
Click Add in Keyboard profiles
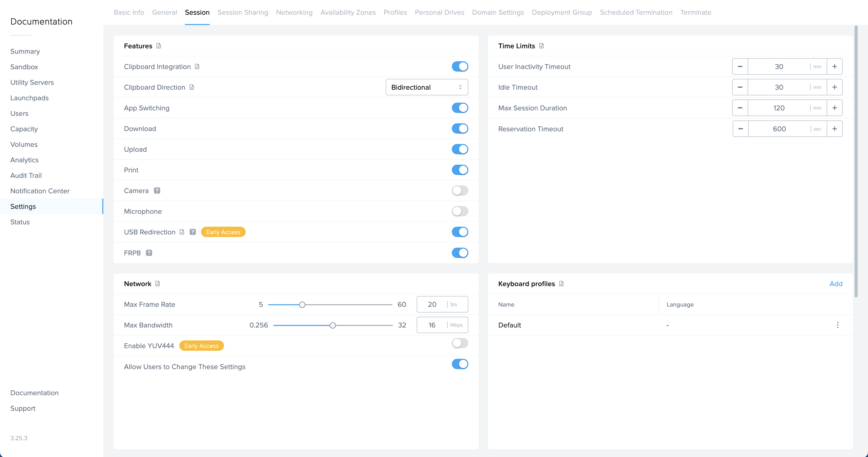click(836, 284)
